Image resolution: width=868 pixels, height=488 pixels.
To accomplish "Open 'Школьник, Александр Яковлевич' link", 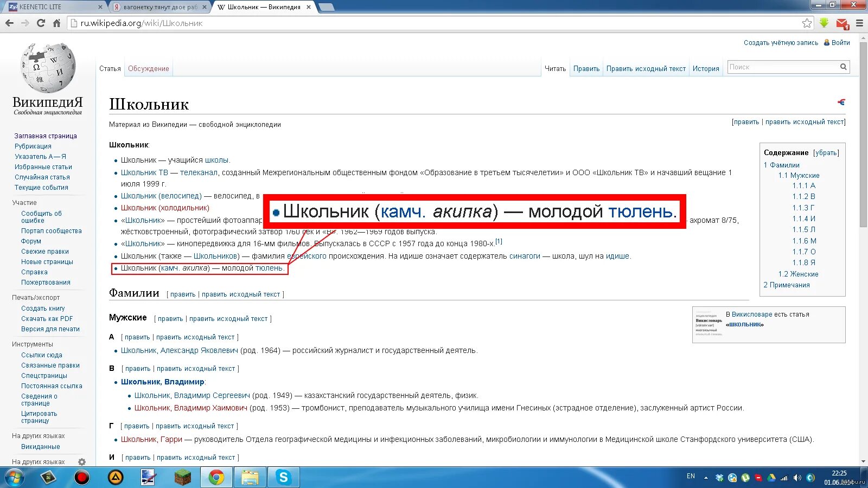I will point(180,350).
